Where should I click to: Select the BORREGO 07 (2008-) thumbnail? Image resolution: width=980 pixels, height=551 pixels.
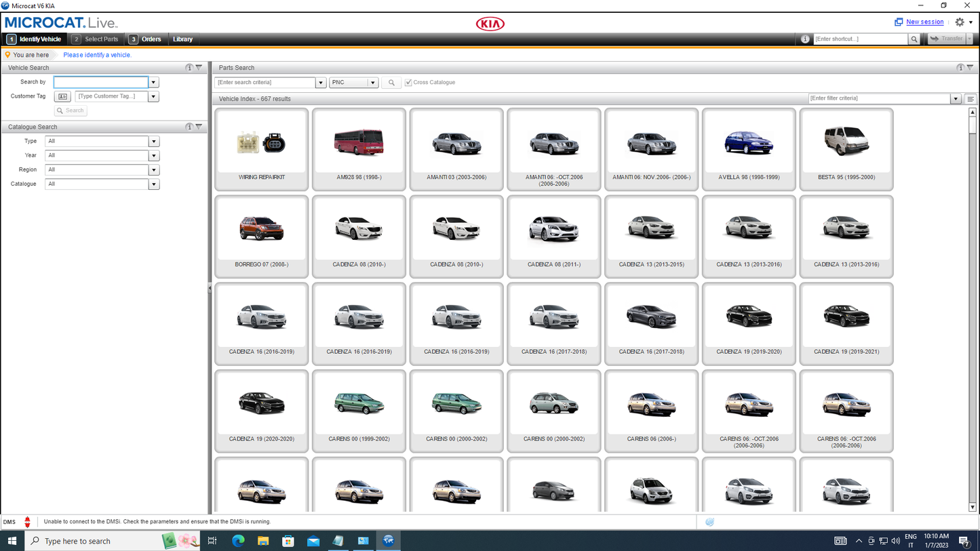[261, 237]
